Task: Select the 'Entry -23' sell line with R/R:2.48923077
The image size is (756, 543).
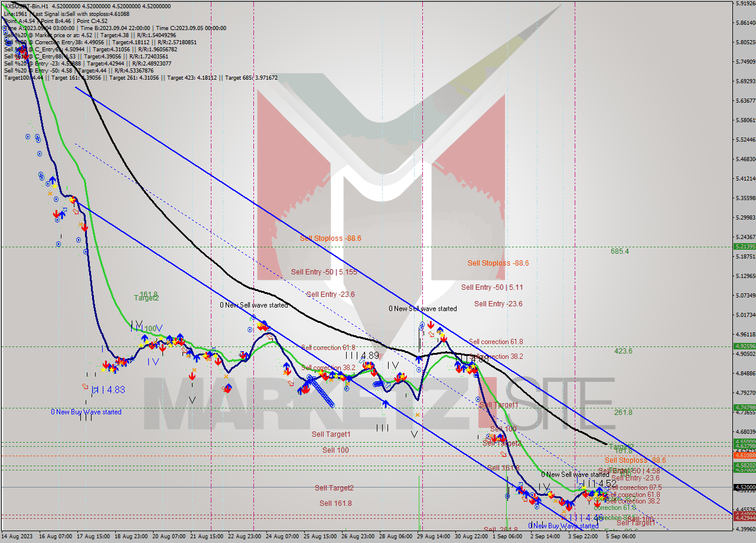Action: pyautogui.click(x=87, y=63)
